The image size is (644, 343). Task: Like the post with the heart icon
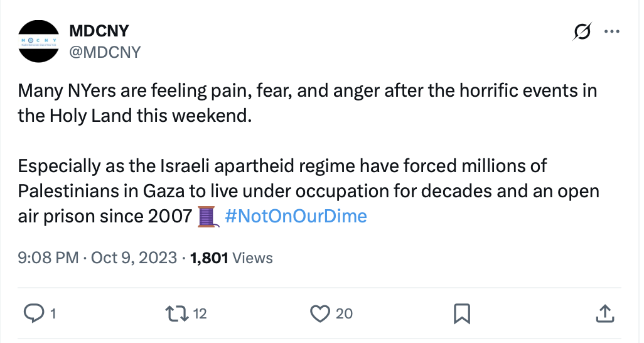pyautogui.click(x=320, y=313)
